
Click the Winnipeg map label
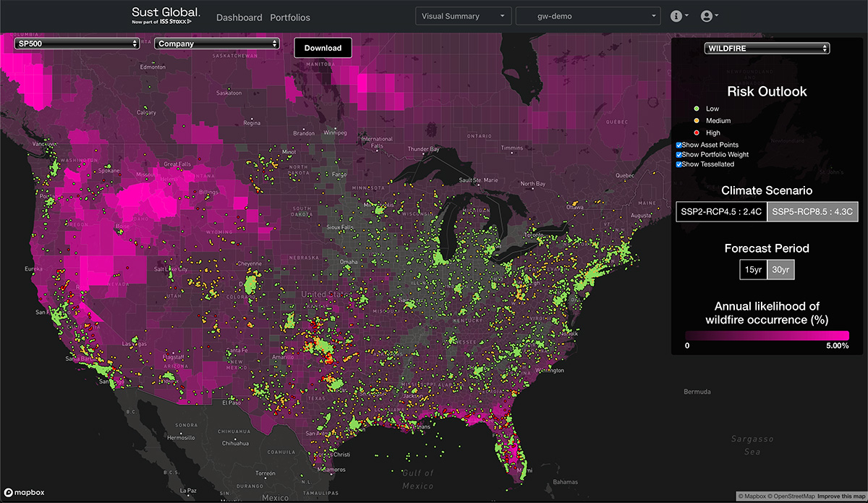point(335,133)
